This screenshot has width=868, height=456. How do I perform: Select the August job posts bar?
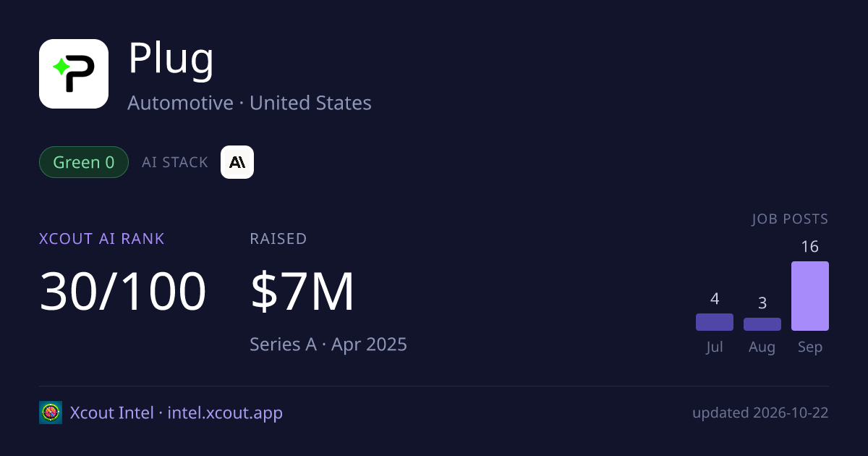click(x=762, y=324)
